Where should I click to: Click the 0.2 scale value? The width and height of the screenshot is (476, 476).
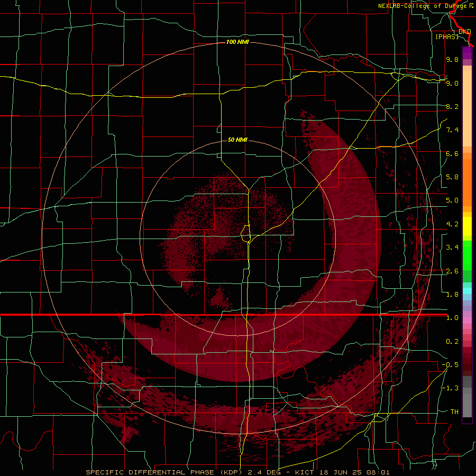pyautogui.click(x=452, y=342)
